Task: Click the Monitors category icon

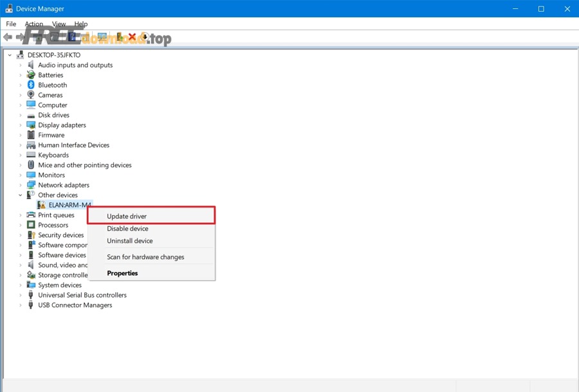Action: click(x=31, y=175)
